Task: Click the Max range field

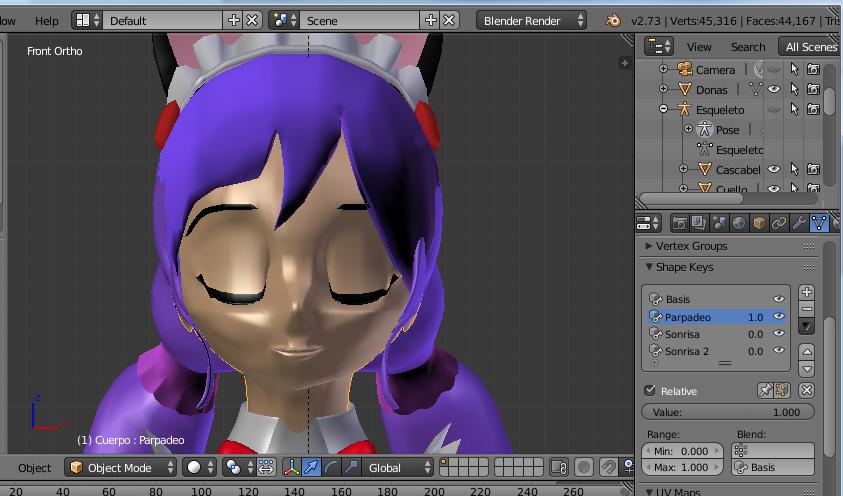Action: (682, 467)
